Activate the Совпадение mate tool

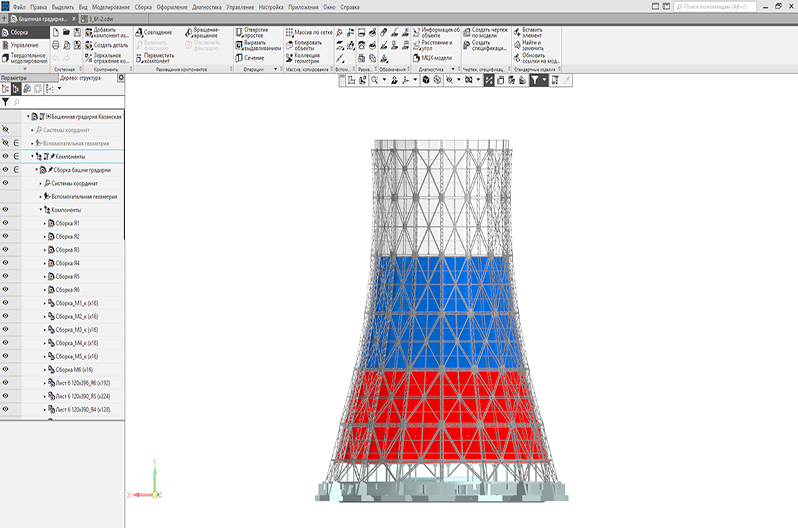tap(158, 32)
